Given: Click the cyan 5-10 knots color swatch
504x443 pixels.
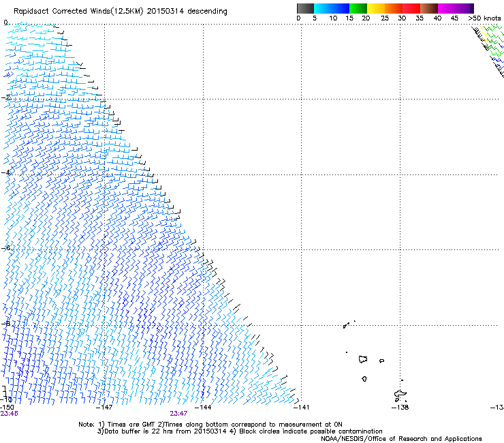Looking at the screenshot, I should click(322, 8).
